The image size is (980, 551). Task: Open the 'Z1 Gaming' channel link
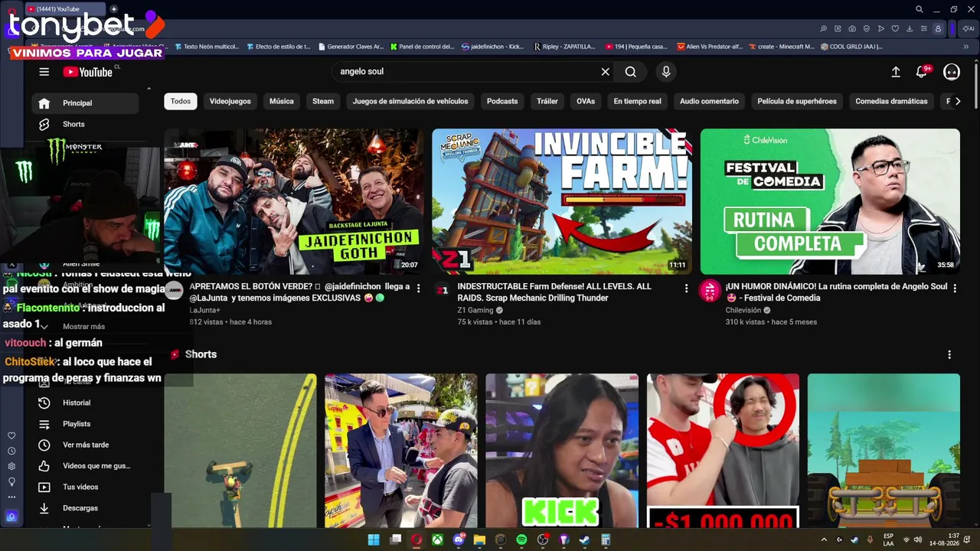click(475, 310)
